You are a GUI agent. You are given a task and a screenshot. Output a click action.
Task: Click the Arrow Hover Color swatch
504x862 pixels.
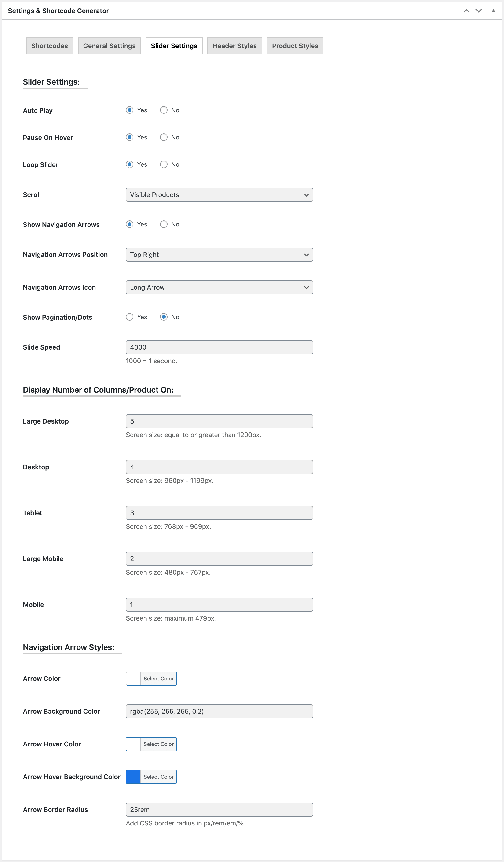pyautogui.click(x=133, y=744)
